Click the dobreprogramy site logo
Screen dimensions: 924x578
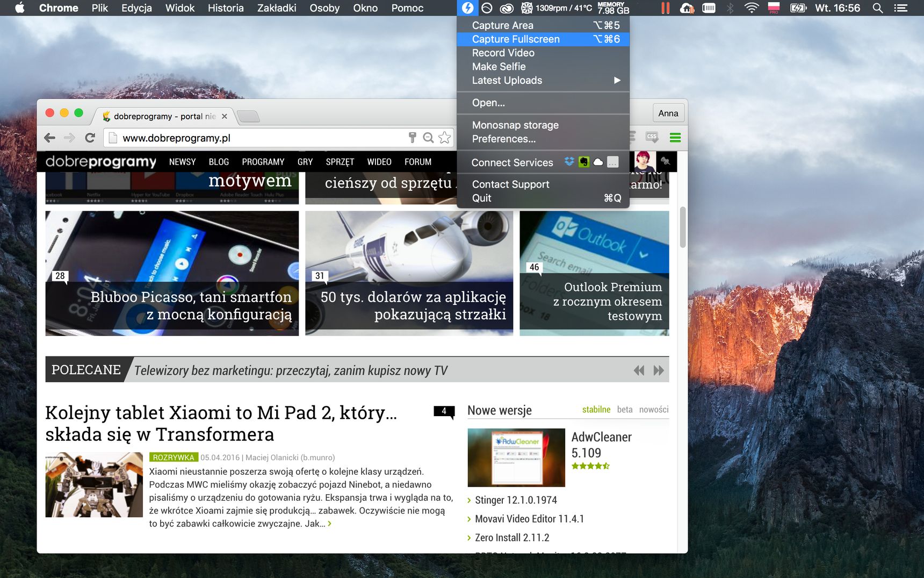click(101, 161)
